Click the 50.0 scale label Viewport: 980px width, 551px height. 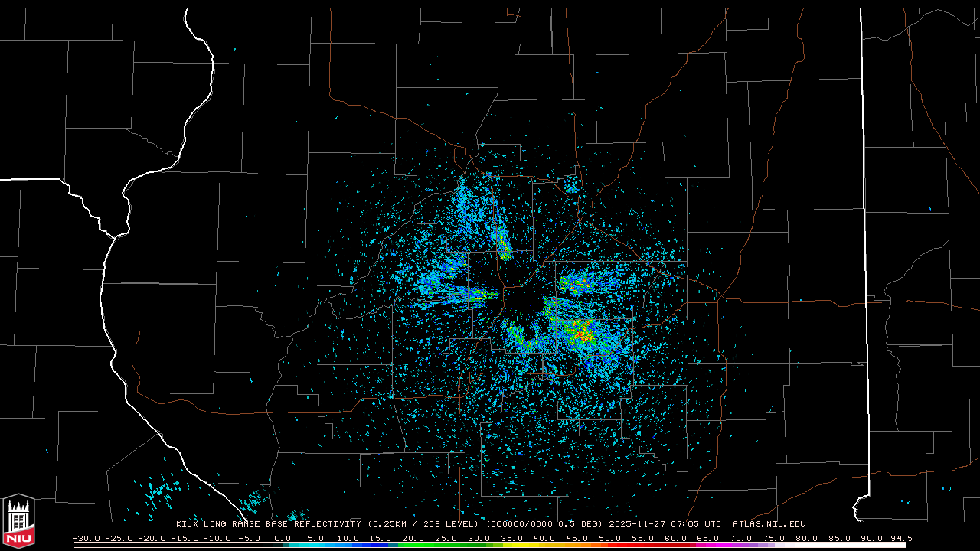point(611,538)
